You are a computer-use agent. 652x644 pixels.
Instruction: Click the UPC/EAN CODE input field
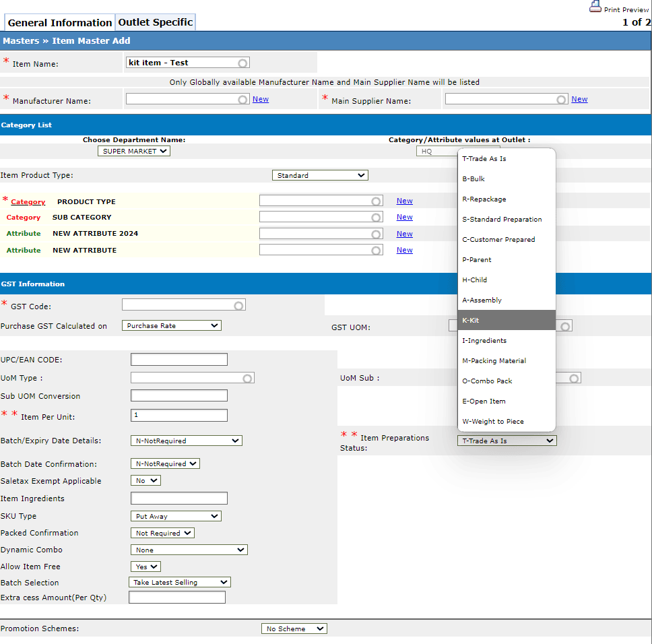click(x=179, y=360)
